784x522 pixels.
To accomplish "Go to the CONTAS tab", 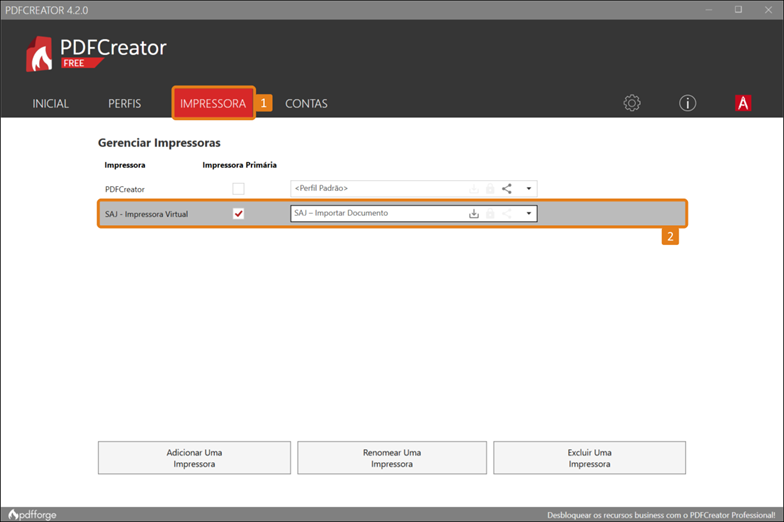I will (x=306, y=104).
